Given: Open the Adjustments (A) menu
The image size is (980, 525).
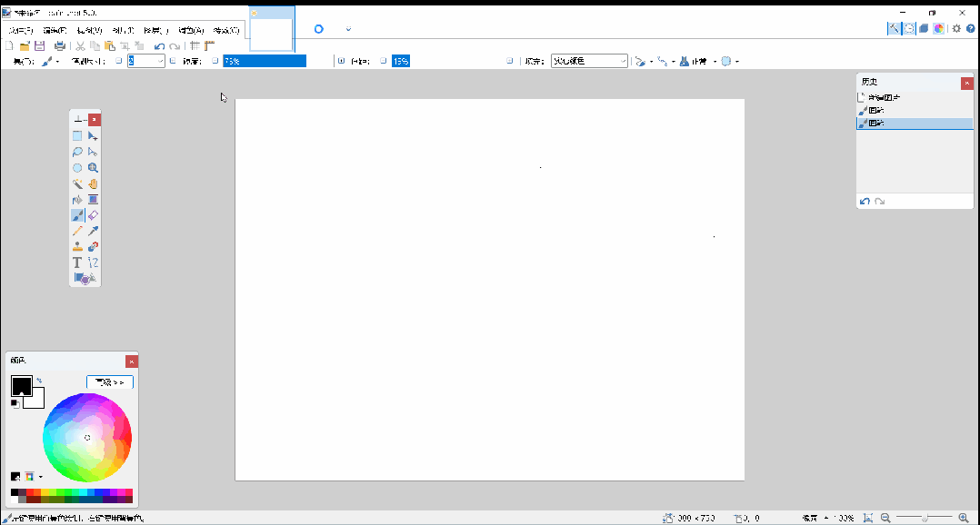Looking at the screenshot, I should coord(191,30).
